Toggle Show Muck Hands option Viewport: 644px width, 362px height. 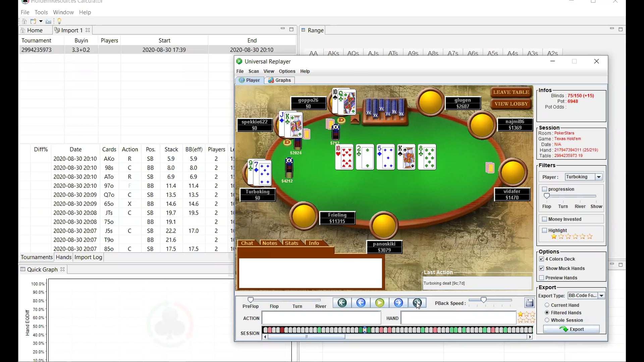[541, 268]
